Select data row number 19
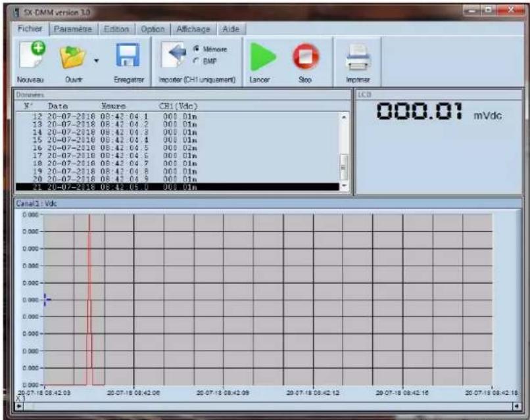The height and width of the screenshot is (420, 530). [x=177, y=172]
